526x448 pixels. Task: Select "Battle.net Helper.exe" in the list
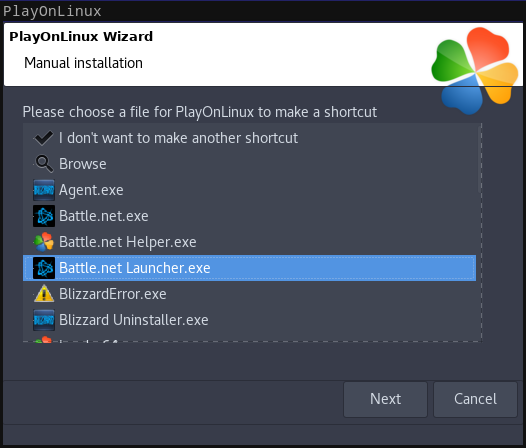click(249, 242)
